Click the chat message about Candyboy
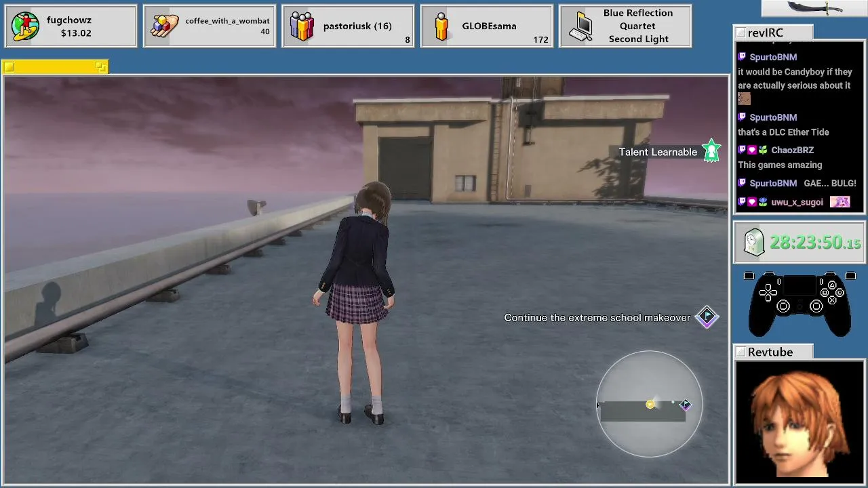 795,79
